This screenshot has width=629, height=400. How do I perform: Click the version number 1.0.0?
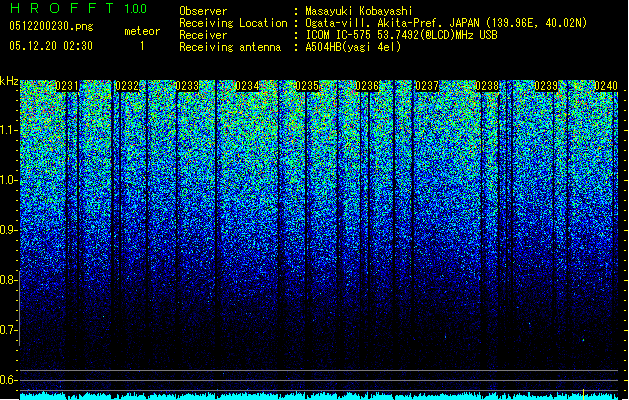point(136,9)
